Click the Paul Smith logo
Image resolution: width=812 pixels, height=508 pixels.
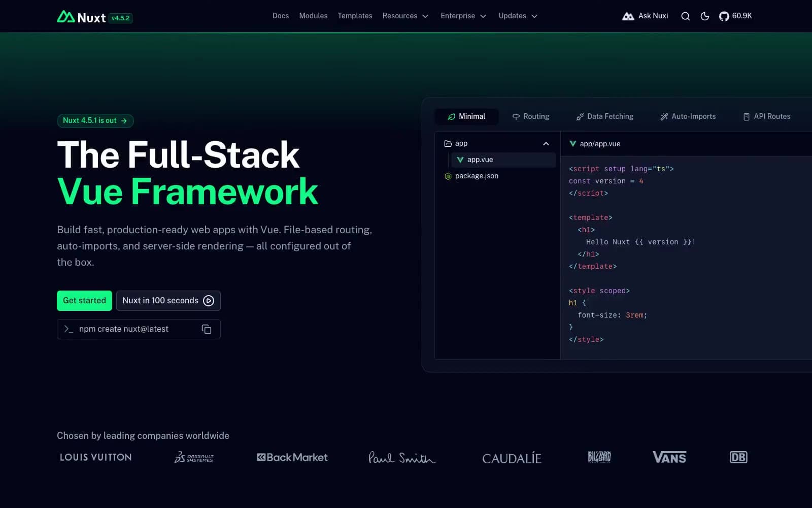[x=402, y=457]
